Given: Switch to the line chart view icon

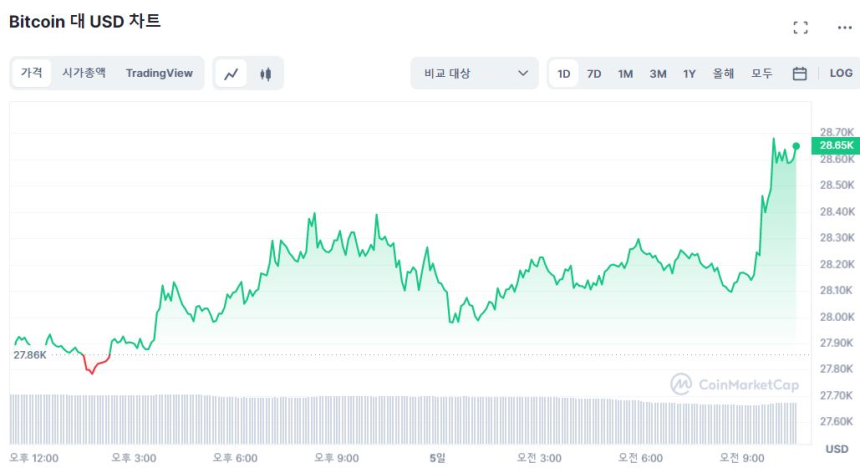Looking at the screenshot, I should [232, 73].
